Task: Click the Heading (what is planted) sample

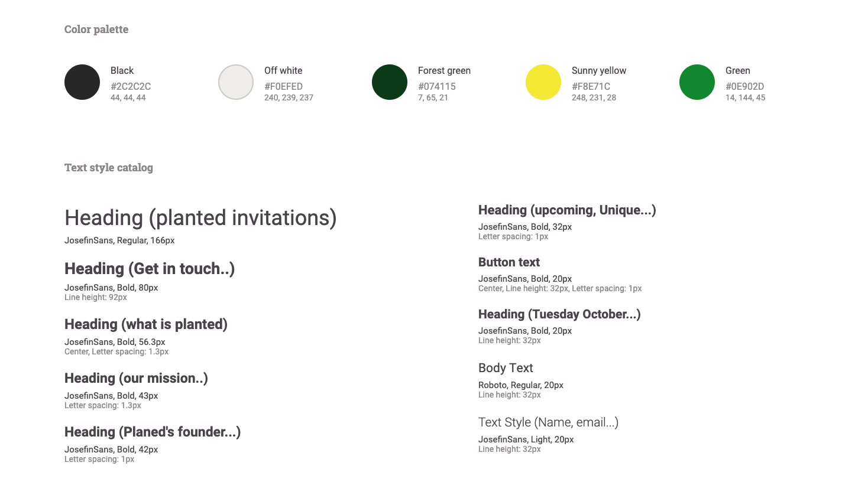Action: coord(146,324)
